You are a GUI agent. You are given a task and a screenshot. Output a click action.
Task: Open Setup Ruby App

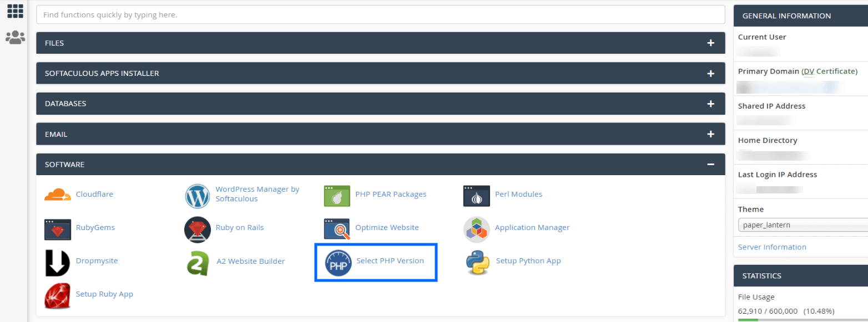(x=104, y=294)
